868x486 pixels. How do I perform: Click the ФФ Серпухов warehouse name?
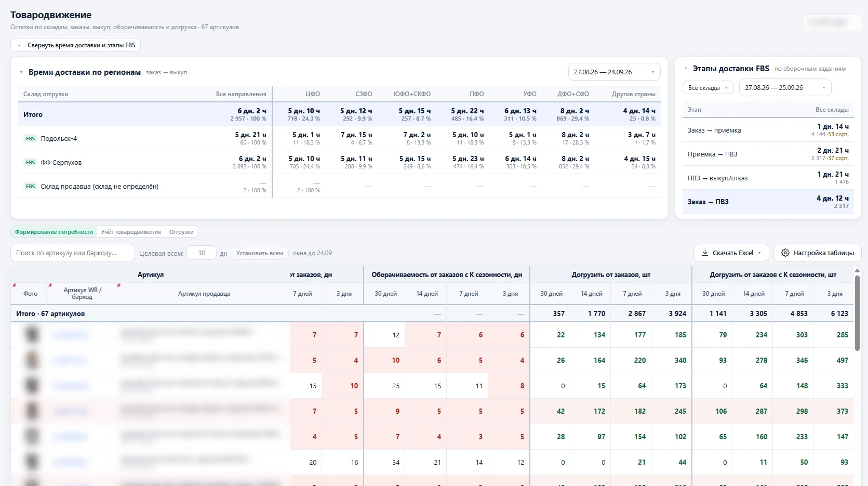pos(61,163)
